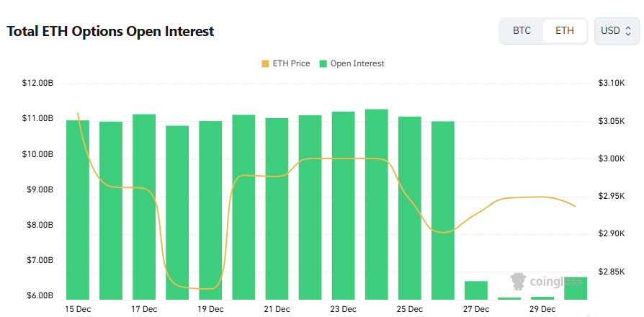Click the USD dropdown arrows icon

[x=628, y=31]
